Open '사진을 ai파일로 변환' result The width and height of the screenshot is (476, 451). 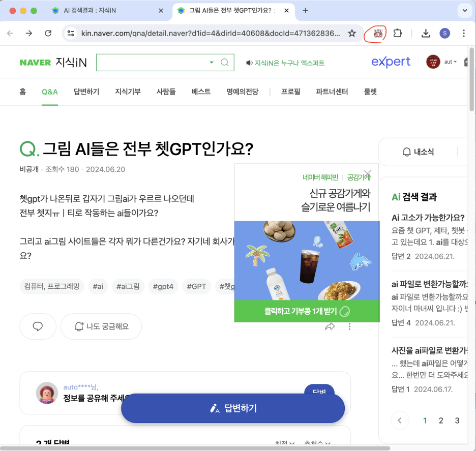click(x=429, y=350)
